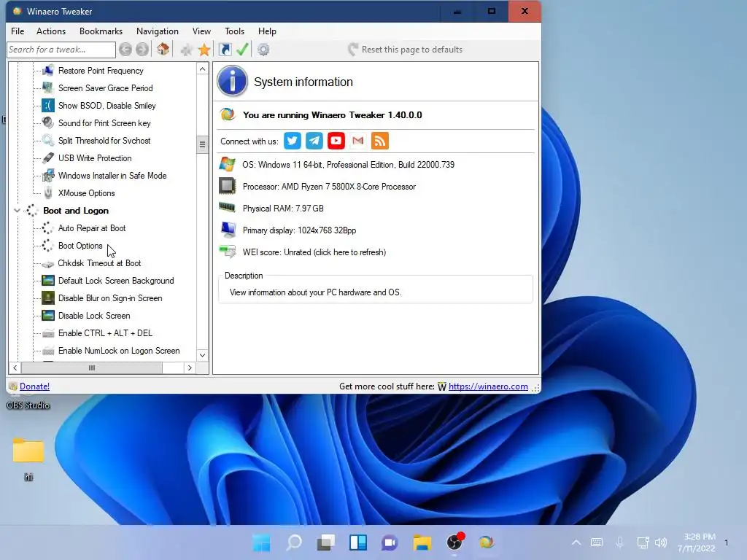Open the Chat app on the taskbar
Image resolution: width=747 pixels, height=560 pixels.
390,542
